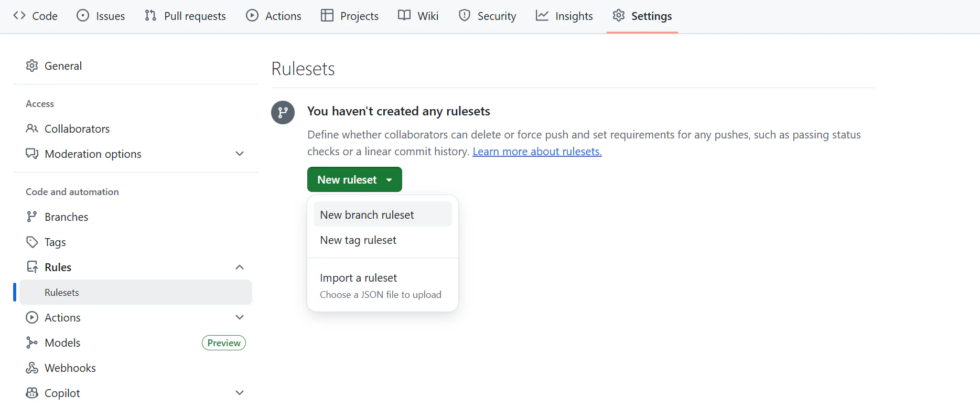Open the General settings page
This screenshot has width=980, height=407.
[136, 66]
